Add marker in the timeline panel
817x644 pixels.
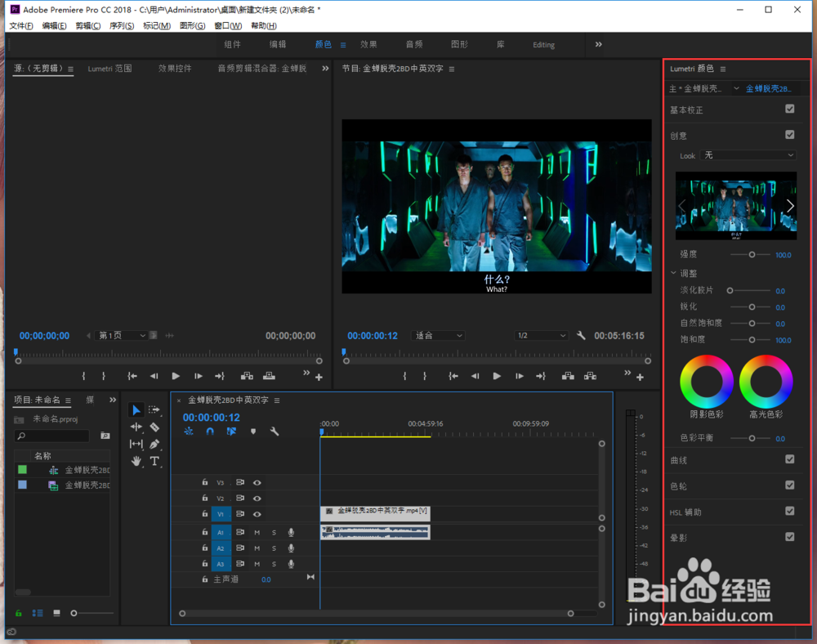click(x=253, y=432)
